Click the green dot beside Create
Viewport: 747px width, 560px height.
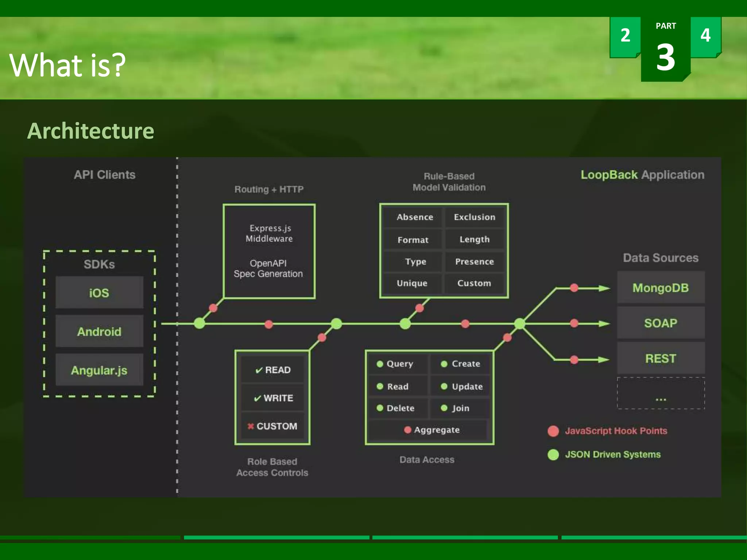(444, 364)
